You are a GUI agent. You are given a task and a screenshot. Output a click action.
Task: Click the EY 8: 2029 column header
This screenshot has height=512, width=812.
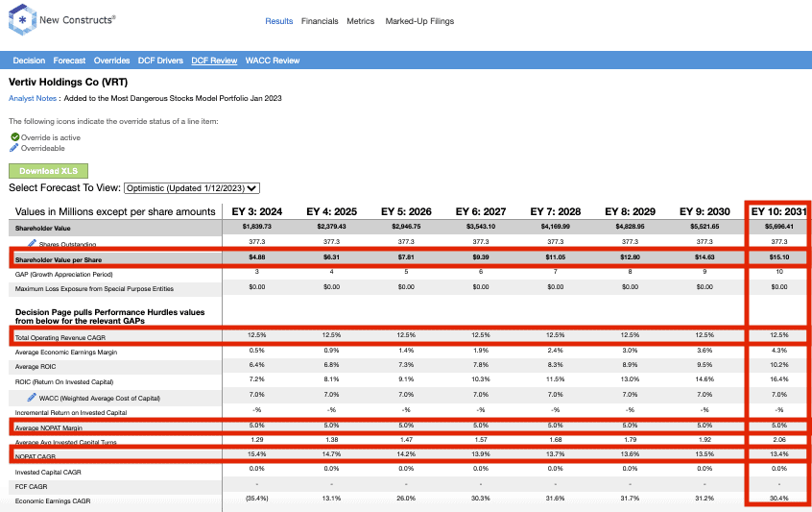tap(630, 211)
